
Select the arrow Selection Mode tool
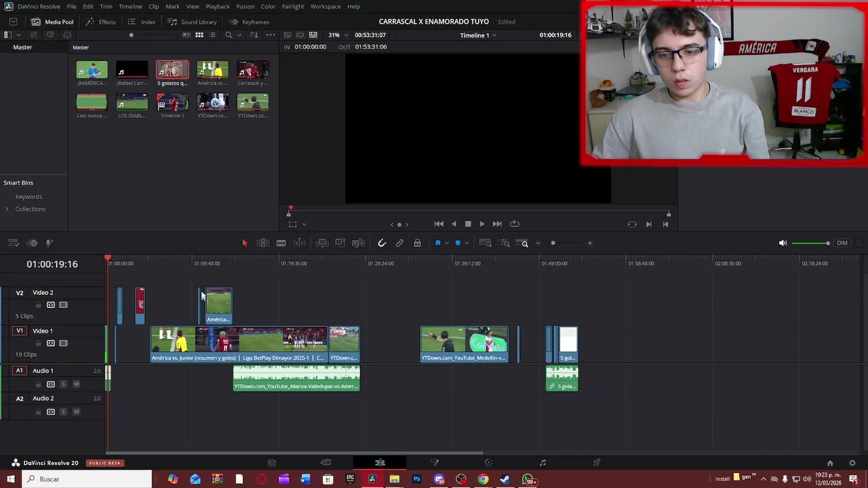click(x=245, y=243)
